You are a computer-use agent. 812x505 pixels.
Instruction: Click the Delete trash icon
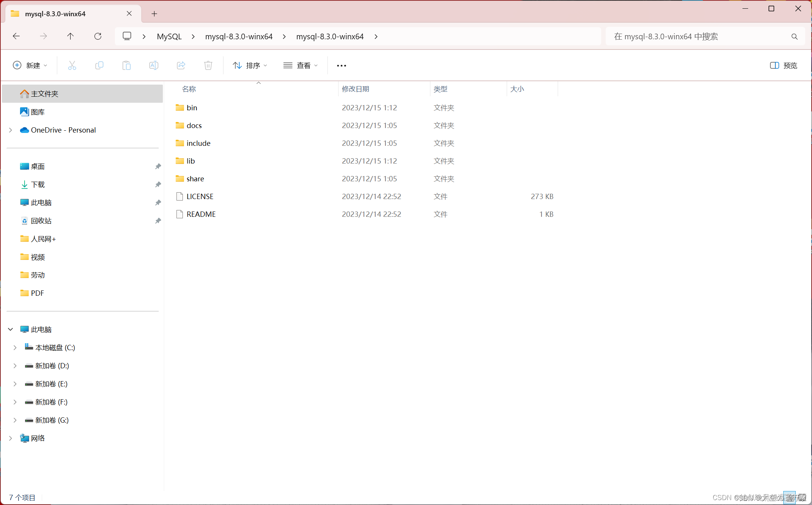pos(208,66)
